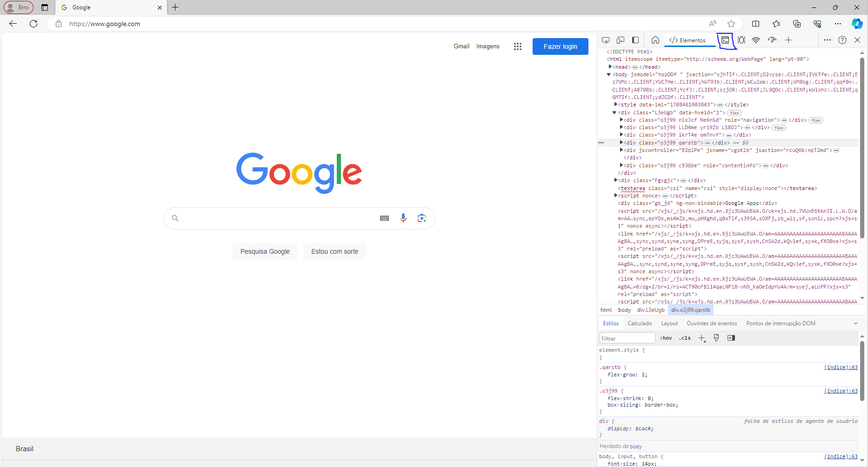This screenshot has height=467, width=868.
Task: Open the Console tool icon
Action: [725, 40]
